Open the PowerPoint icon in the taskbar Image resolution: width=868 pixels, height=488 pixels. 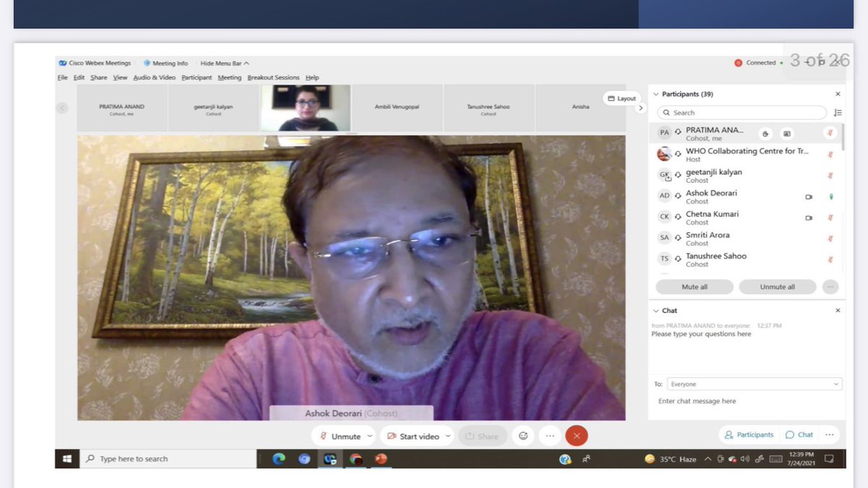coord(381,458)
